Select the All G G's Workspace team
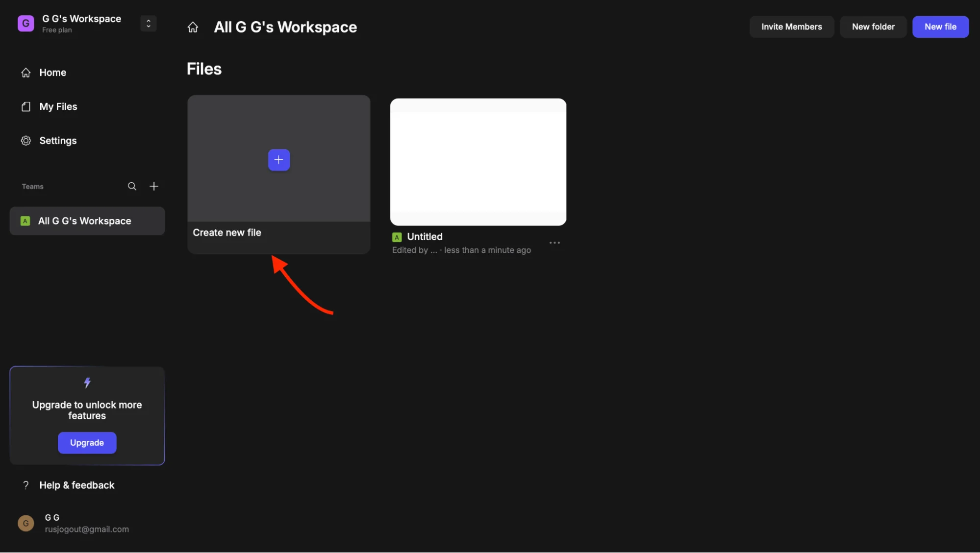980x553 pixels. click(87, 221)
